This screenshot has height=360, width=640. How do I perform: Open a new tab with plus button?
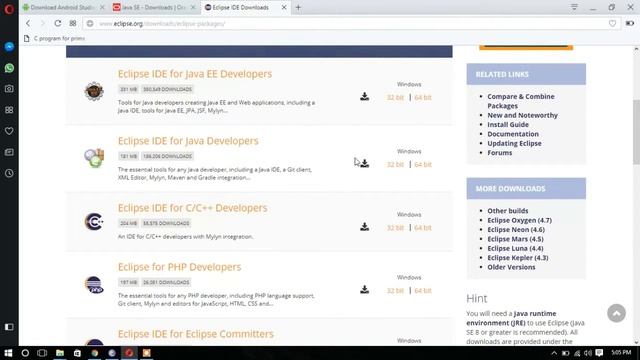(x=298, y=7)
